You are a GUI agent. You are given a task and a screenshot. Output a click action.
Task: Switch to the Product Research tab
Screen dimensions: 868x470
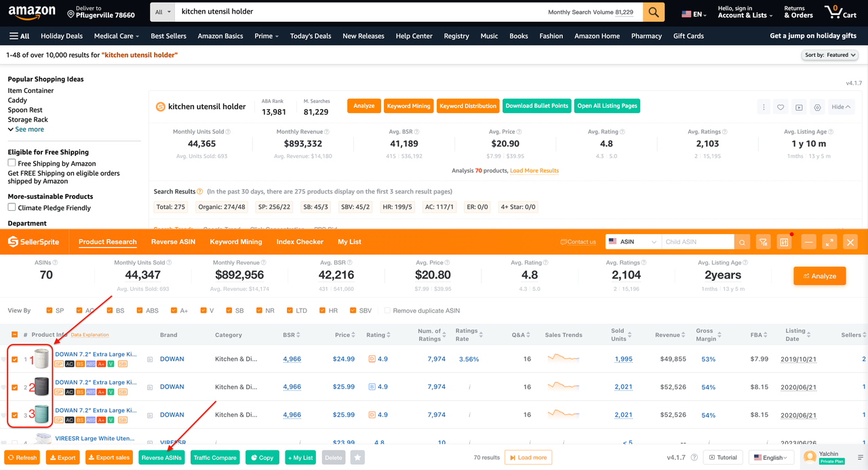pyautogui.click(x=107, y=242)
